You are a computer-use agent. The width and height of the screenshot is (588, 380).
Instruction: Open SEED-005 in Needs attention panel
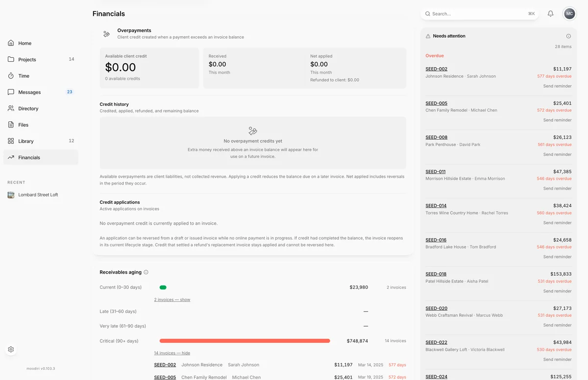click(x=436, y=103)
